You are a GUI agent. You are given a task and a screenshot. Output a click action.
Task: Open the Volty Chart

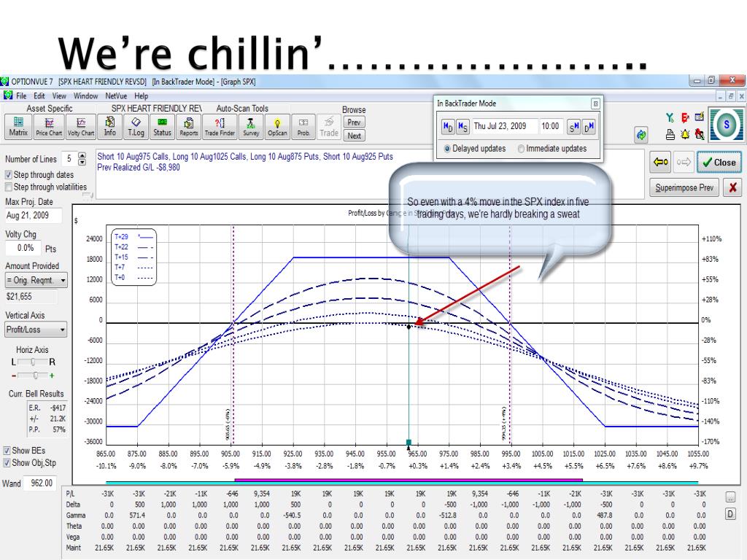click(x=81, y=127)
